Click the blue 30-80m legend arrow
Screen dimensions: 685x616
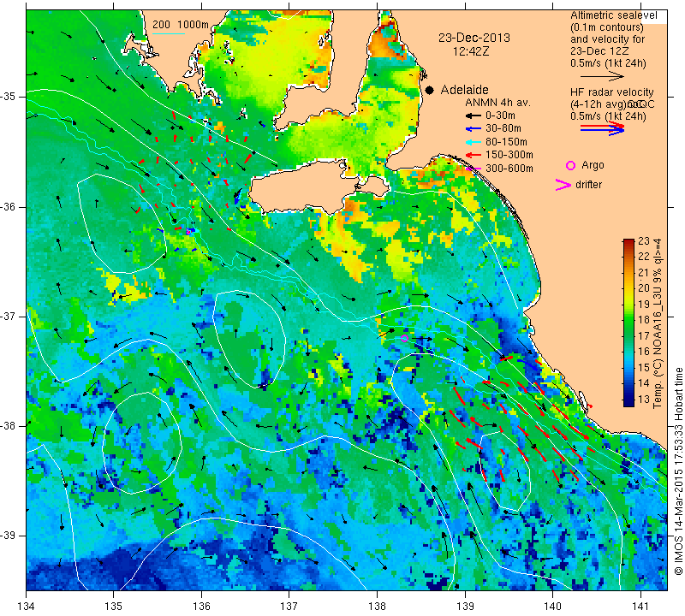click(x=474, y=129)
